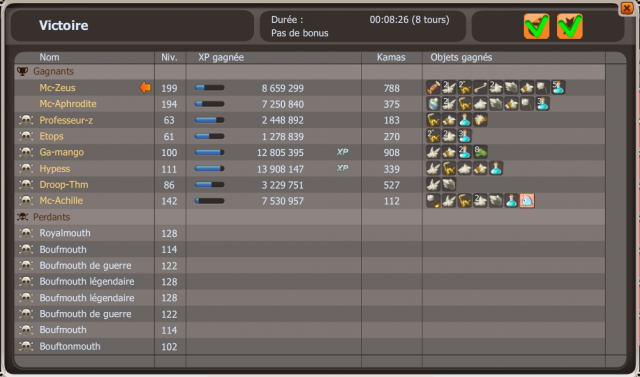Click the orange arrow next to Mc-Zeus
640x377 pixels.
145,87
